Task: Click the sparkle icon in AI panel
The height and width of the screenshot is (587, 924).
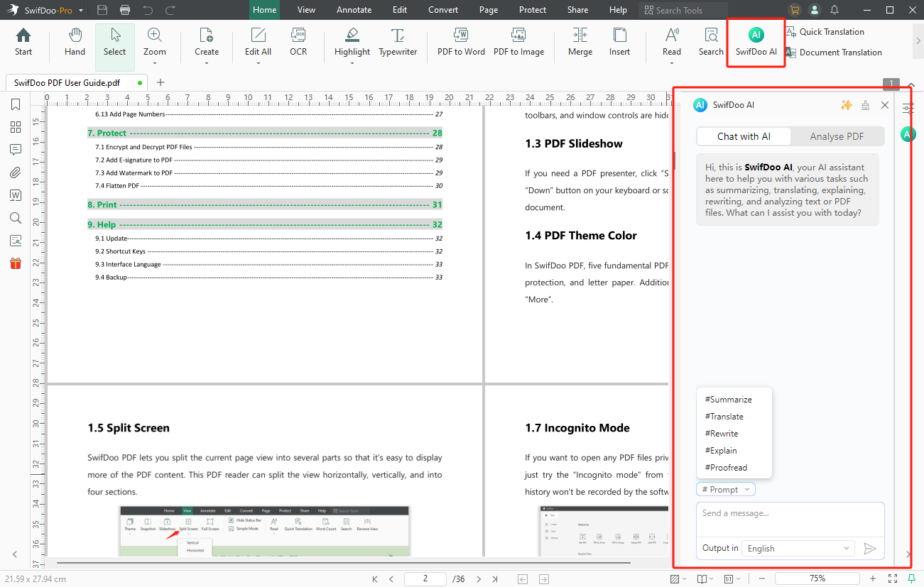Action: (x=846, y=105)
